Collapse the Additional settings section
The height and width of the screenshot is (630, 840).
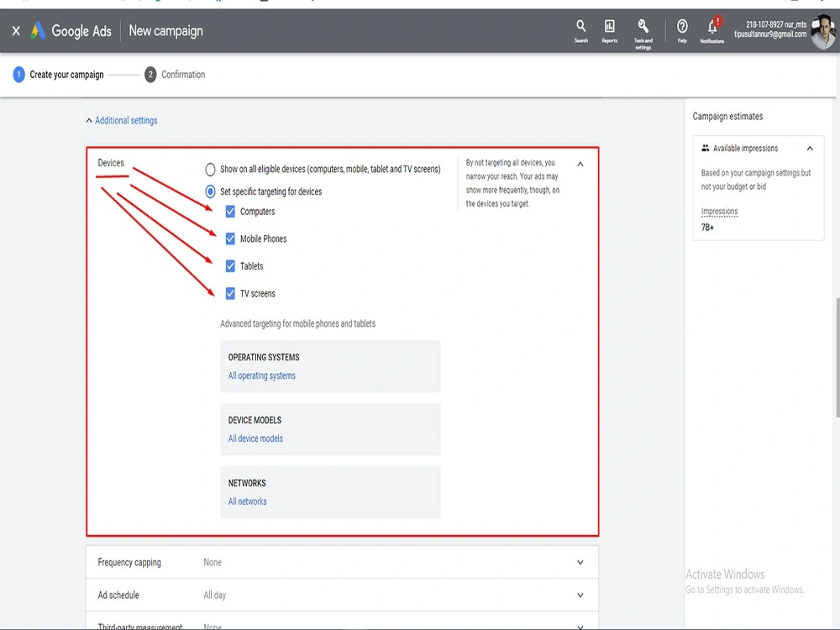tap(122, 120)
